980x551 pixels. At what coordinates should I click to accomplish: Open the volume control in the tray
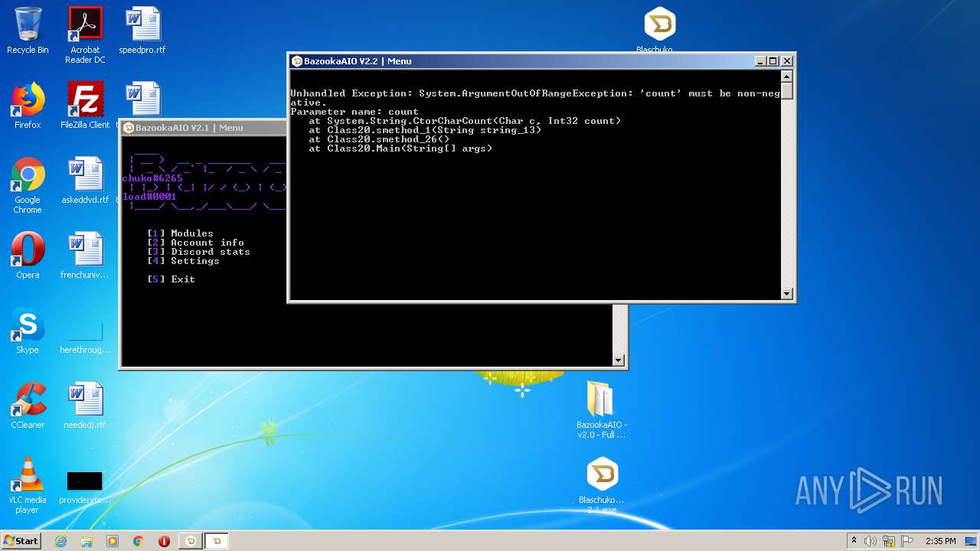(x=871, y=541)
